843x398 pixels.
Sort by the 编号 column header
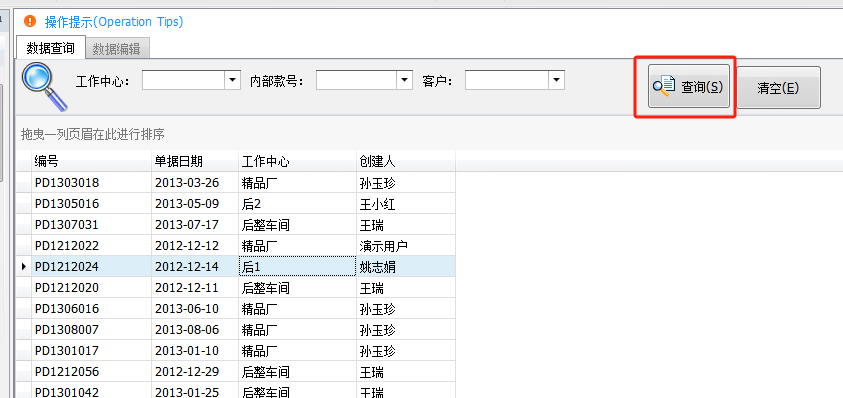coord(91,161)
